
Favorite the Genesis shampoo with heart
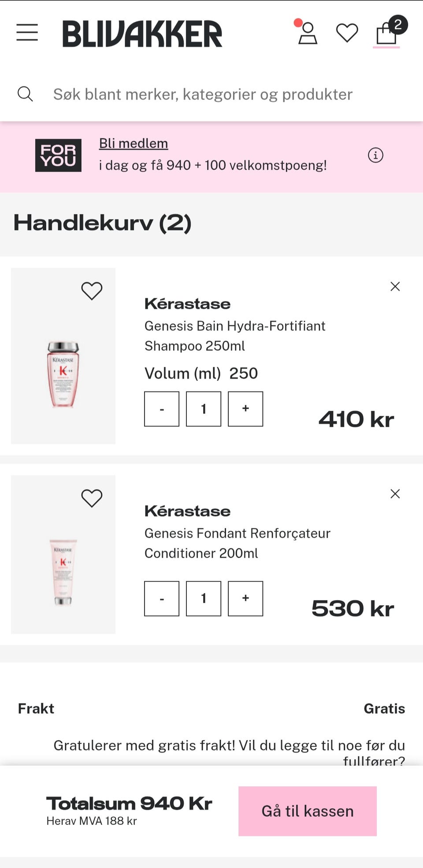click(x=92, y=291)
